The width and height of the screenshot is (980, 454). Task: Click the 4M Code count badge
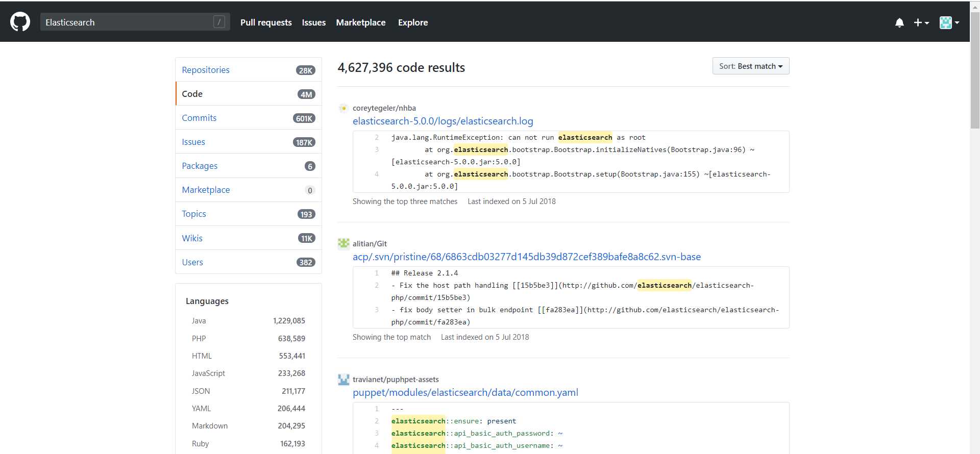click(306, 94)
